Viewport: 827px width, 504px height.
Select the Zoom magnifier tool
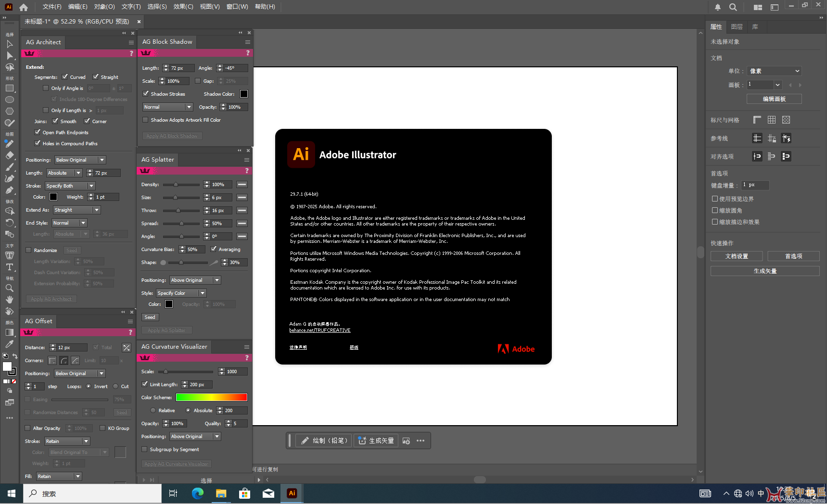(x=9, y=288)
